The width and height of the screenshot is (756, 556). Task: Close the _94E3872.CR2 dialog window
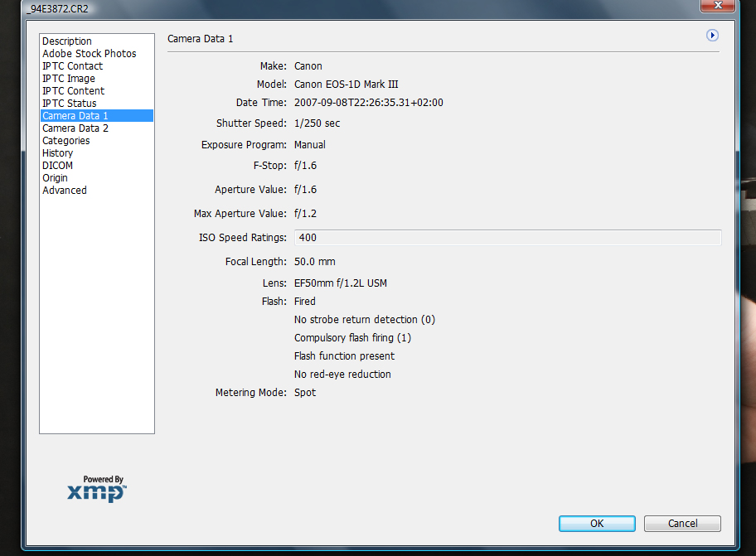click(717, 5)
